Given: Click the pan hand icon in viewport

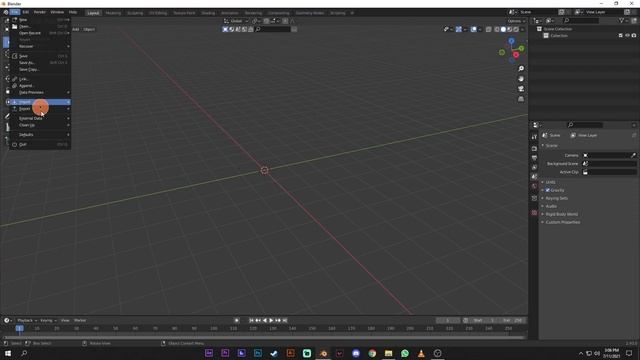Looking at the screenshot, I should [x=521, y=79].
